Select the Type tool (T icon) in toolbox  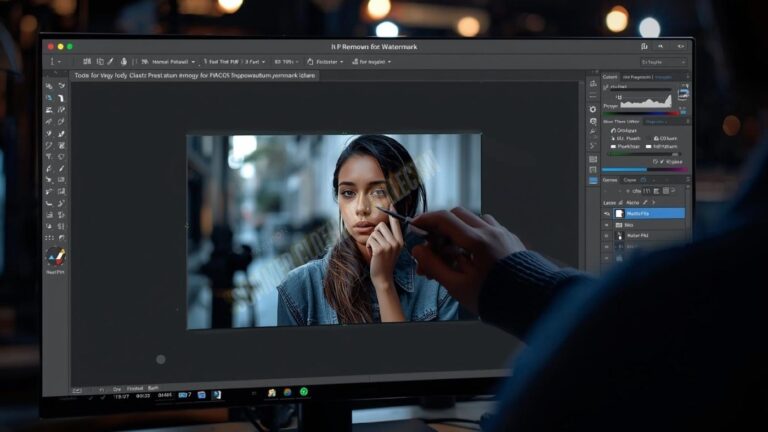pyautogui.click(x=49, y=157)
